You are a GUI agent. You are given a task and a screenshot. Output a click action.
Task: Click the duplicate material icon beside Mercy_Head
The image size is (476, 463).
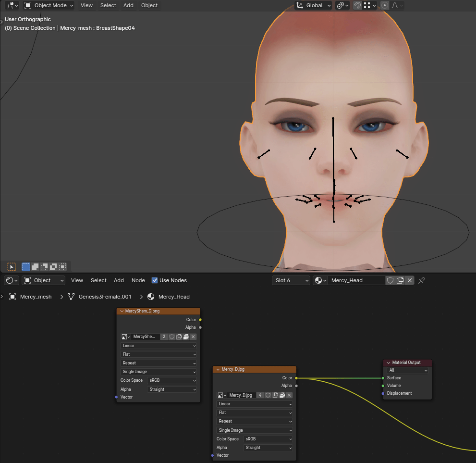click(x=400, y=280)
